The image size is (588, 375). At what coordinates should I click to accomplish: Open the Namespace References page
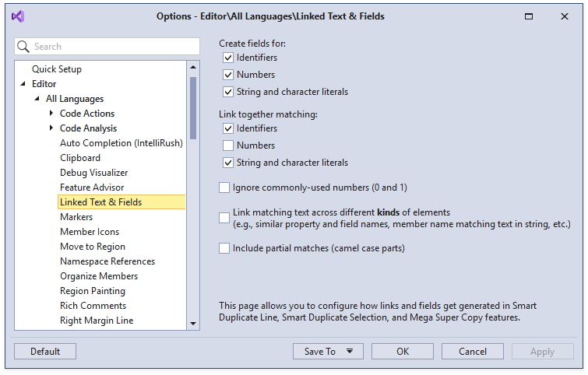coord(107,261)
